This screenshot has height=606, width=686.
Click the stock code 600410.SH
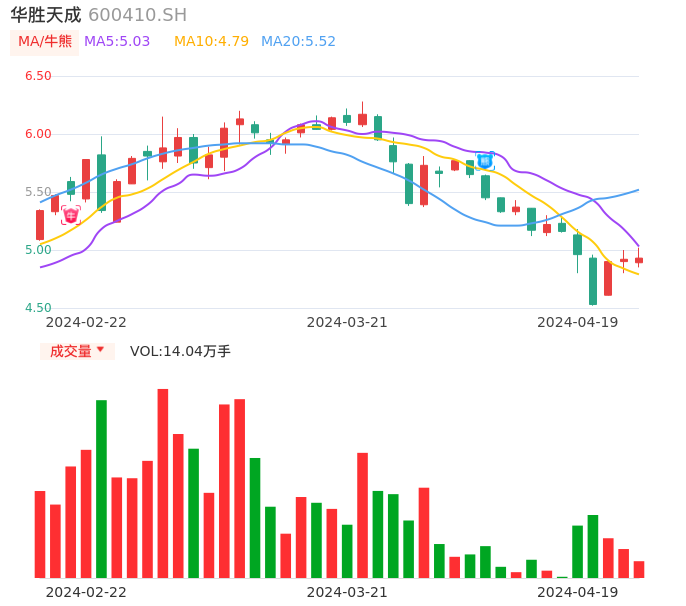tap(137, 15)
